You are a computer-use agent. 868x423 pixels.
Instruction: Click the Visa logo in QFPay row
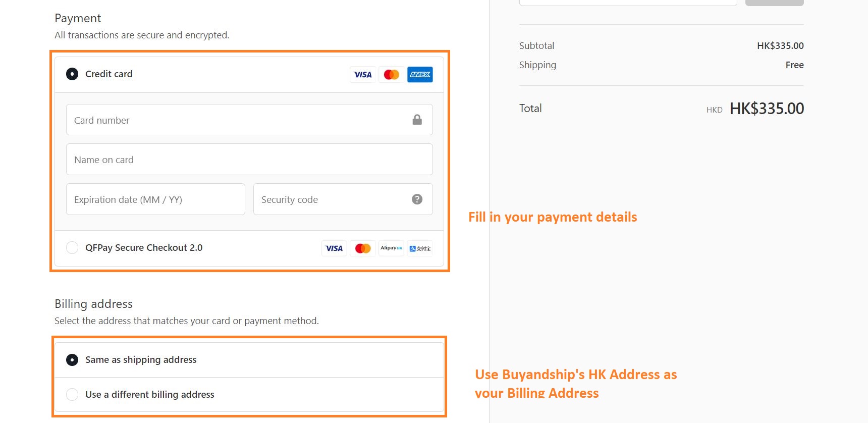(x=334, y=248)
